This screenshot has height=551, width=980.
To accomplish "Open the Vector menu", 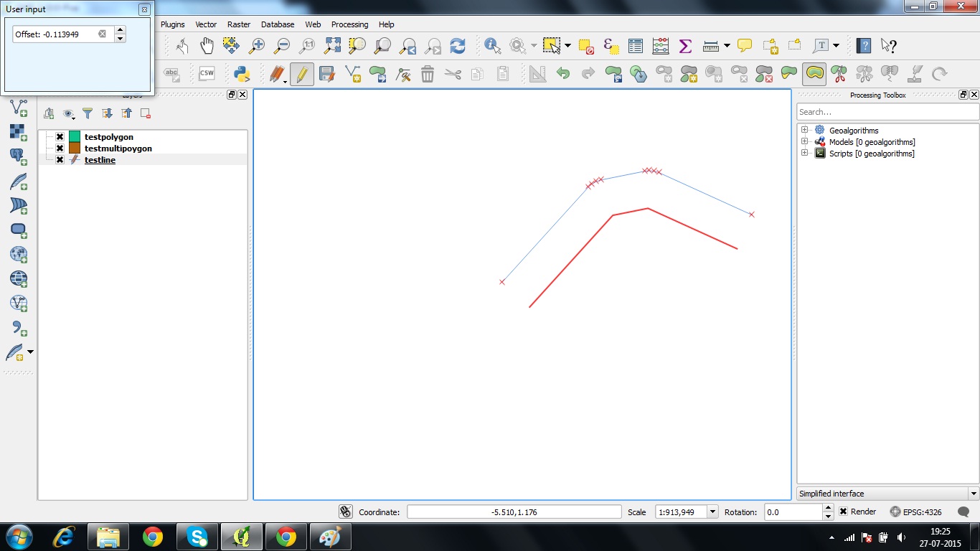I will click(x=206, y=24).
